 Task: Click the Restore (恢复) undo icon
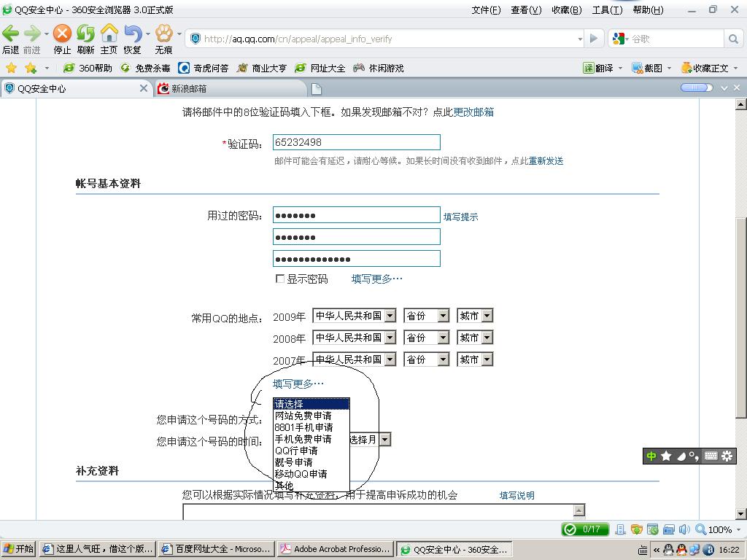132,34
